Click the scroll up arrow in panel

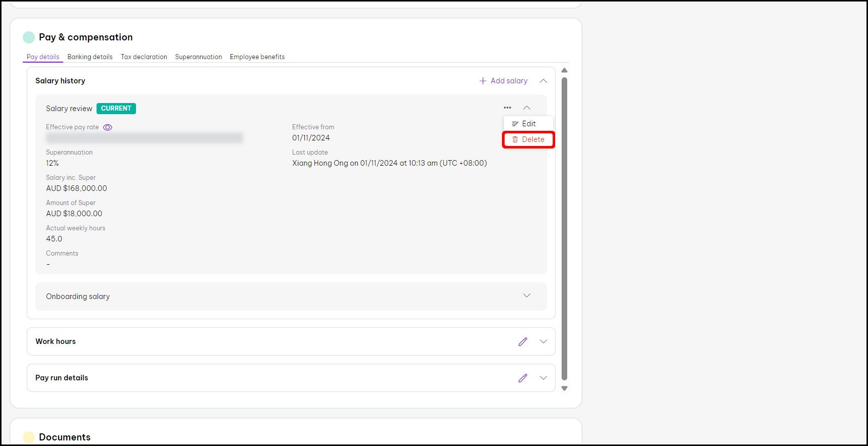[x=564, y=71]
